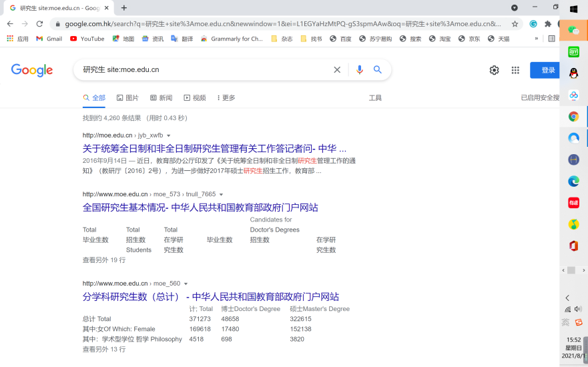Switch to the 新闻 tab
Screen dimensions: 588x367
[x=162, y=98]
